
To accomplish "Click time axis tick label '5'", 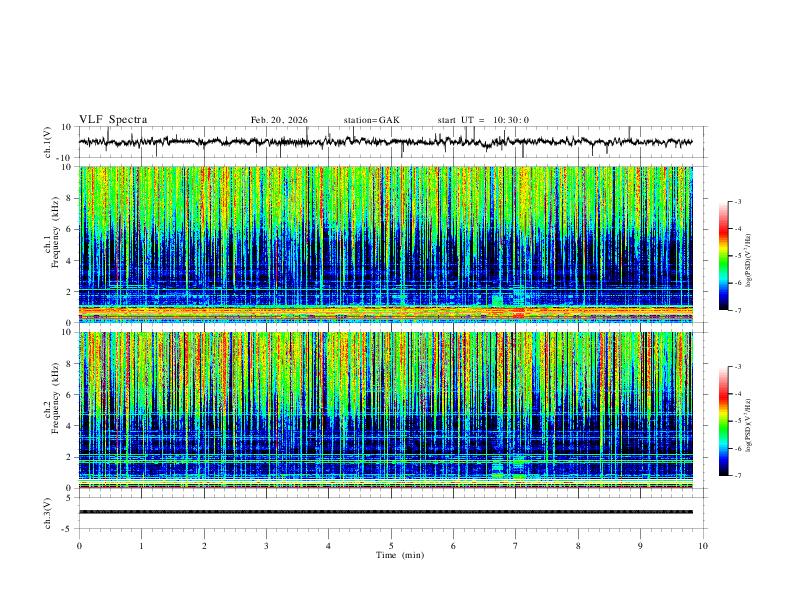I will coord(391,546).
